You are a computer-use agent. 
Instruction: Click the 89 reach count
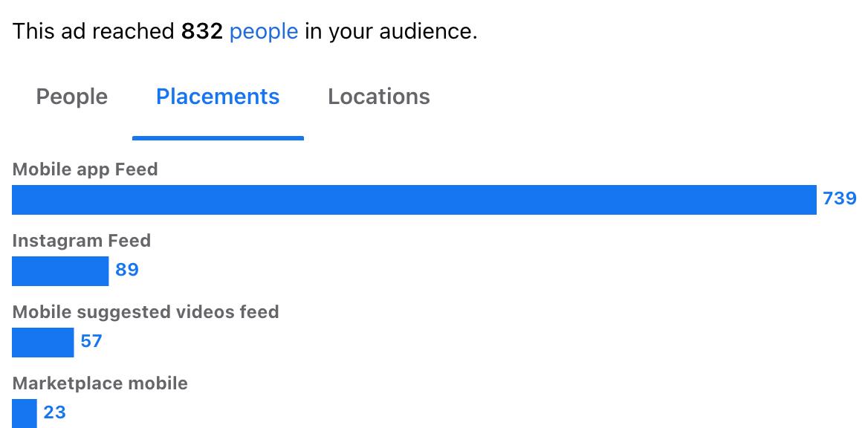pyautogui.click(x=127, y=270)
